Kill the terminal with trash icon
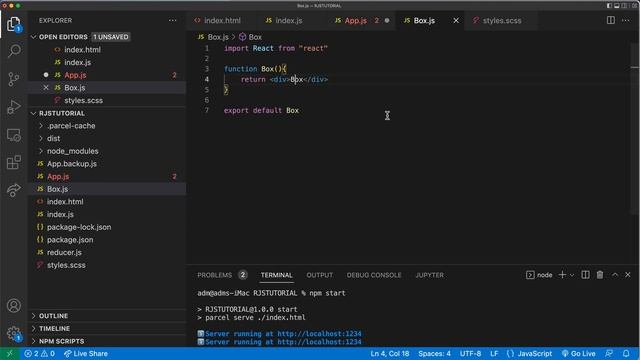Image resolution: width=640 pixels, height=360 pixels. [600, 275]
